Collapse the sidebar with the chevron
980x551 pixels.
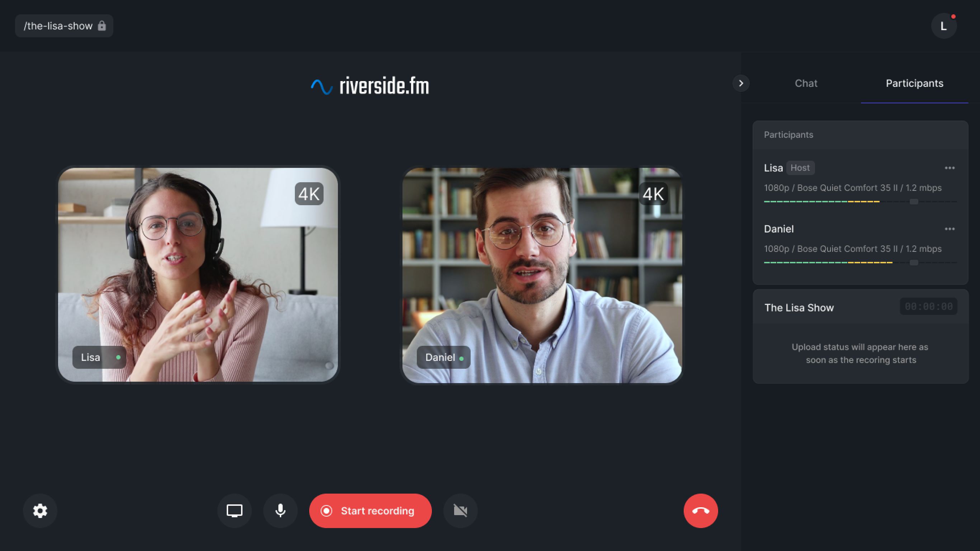tap(740, 83)
